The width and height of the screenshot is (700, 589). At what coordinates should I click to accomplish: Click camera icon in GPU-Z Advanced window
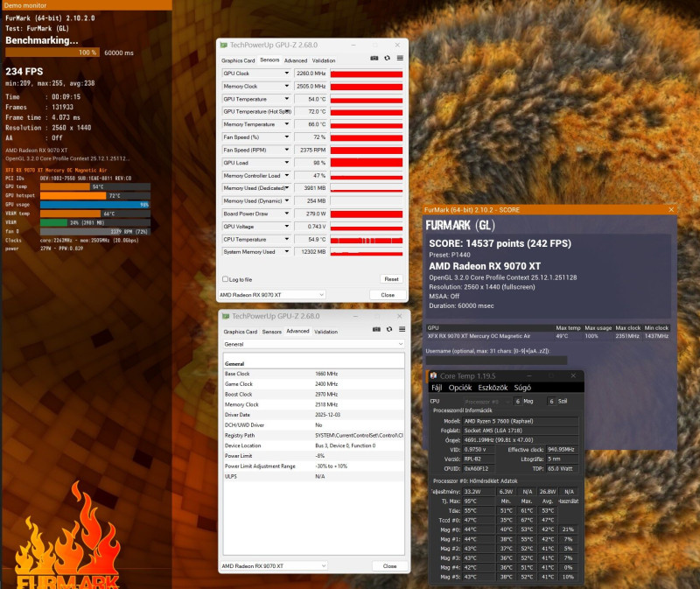click(x=376, y=329)
